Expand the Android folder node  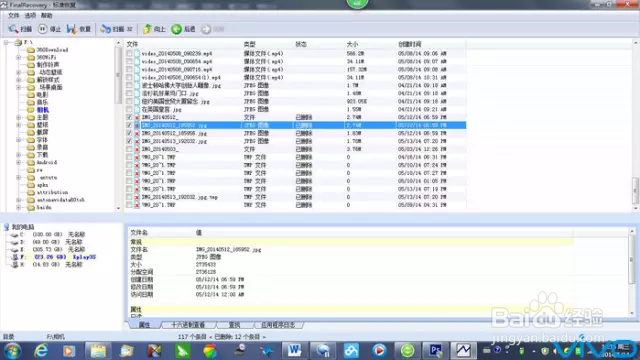pyautogui.click(x=18, y=162)
